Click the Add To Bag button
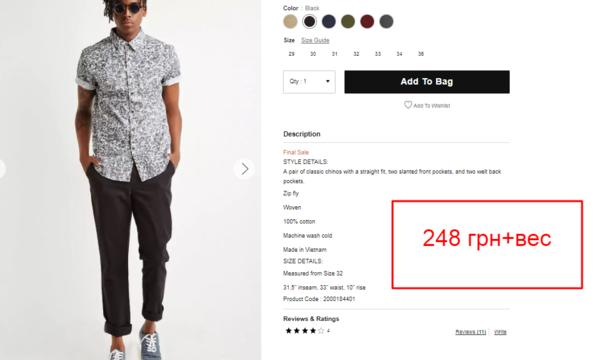 (427, 82)
